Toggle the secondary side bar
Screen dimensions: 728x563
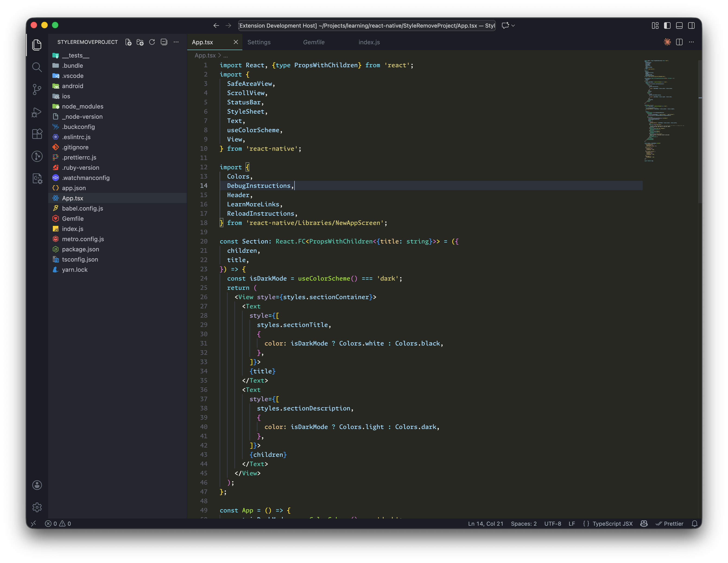691,26
